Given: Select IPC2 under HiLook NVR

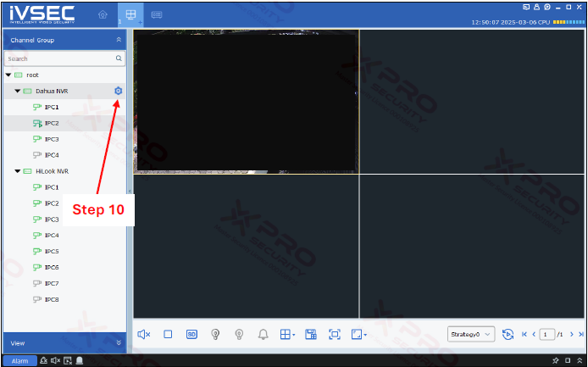Looking at the screenshot, I should click(x=52, y=203).
